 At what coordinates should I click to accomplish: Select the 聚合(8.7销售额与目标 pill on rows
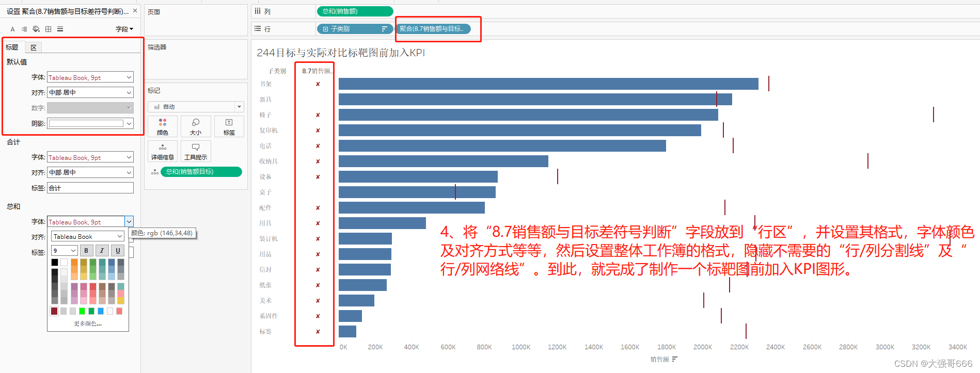coord(433,29)
